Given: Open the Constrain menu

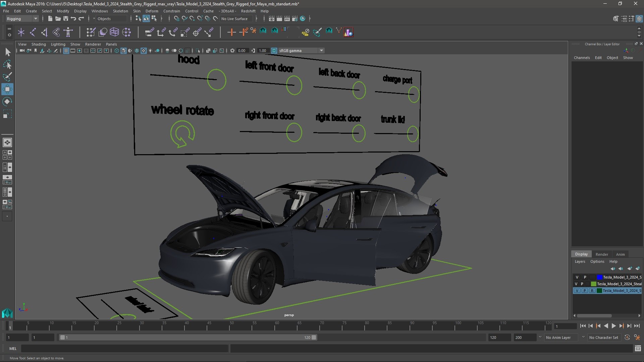Looking at the screenshot, I should (x=171, y=11).
